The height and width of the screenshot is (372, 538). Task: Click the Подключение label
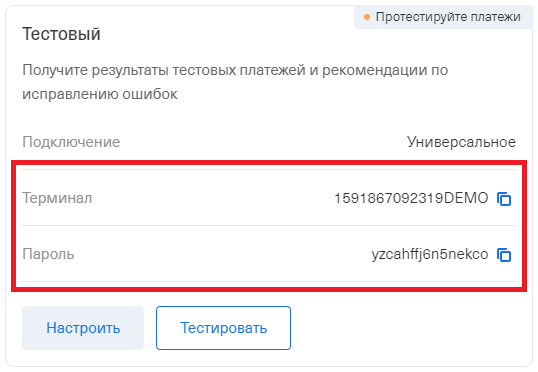71,142
